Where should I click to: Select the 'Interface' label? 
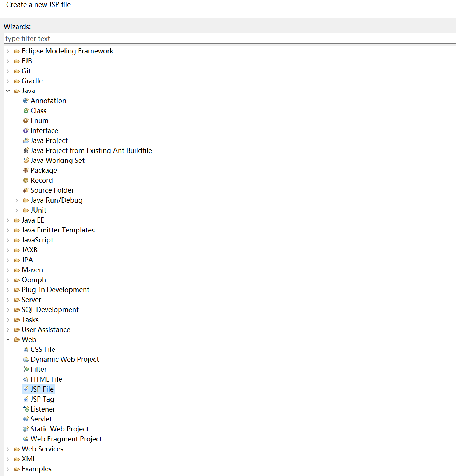[44, 130]
